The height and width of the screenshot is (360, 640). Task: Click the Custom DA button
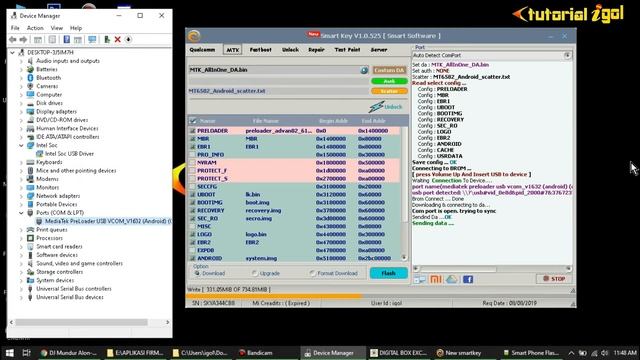point(389,70)
